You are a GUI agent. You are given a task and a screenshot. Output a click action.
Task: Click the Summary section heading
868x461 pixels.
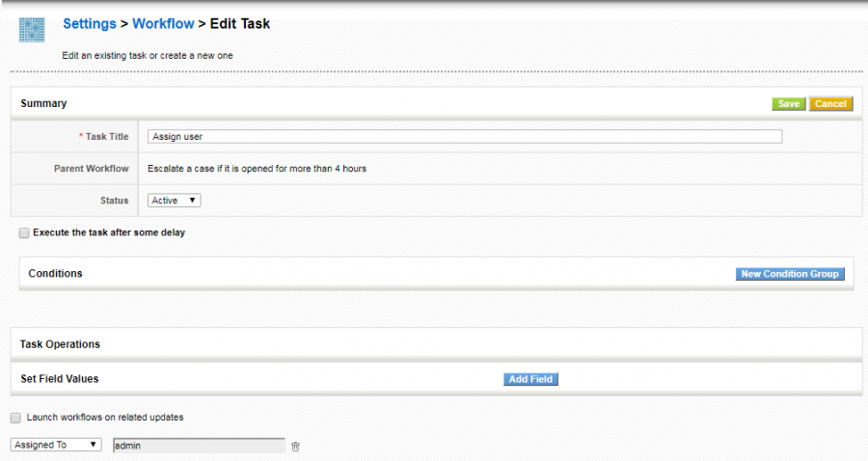click(x=43, y=103)
